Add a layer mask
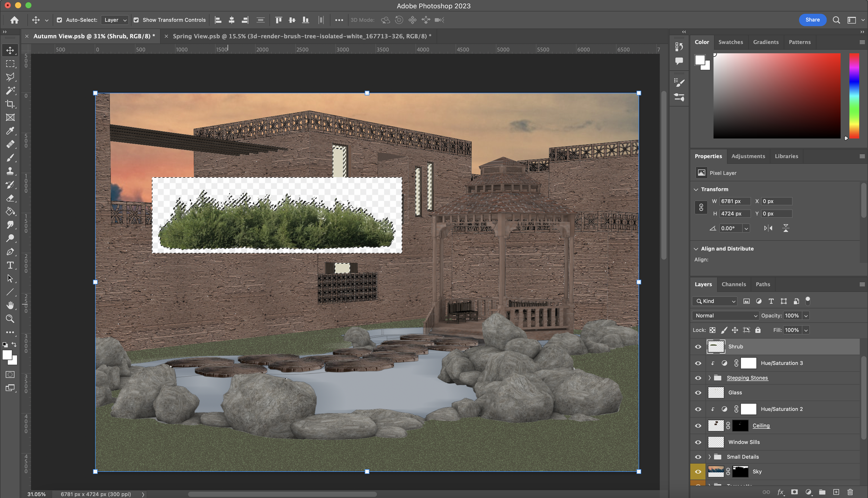 (x=794, y=492)
